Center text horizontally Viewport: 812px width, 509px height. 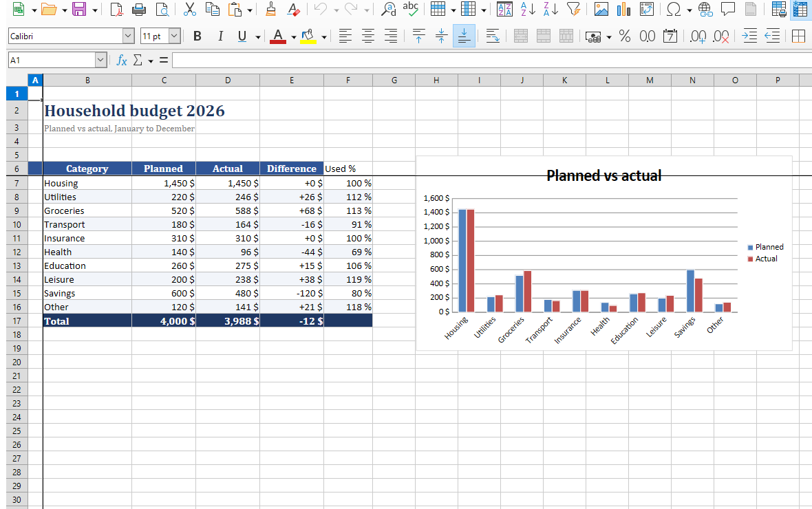point(367,36)
